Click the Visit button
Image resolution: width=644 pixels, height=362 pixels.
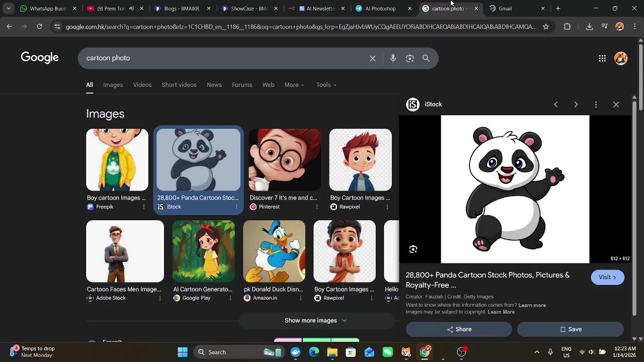pyautogui.click(x=608, y=278)
